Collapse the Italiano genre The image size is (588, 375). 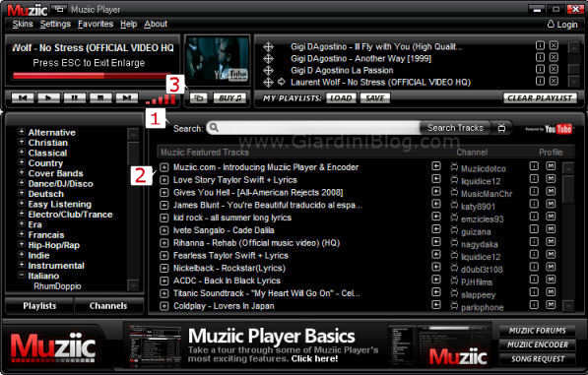point(22,275)
